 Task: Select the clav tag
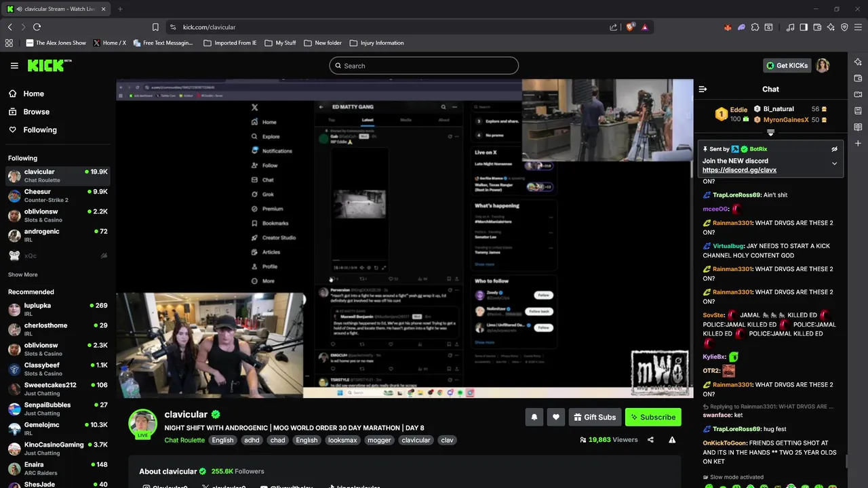point(447,440)
